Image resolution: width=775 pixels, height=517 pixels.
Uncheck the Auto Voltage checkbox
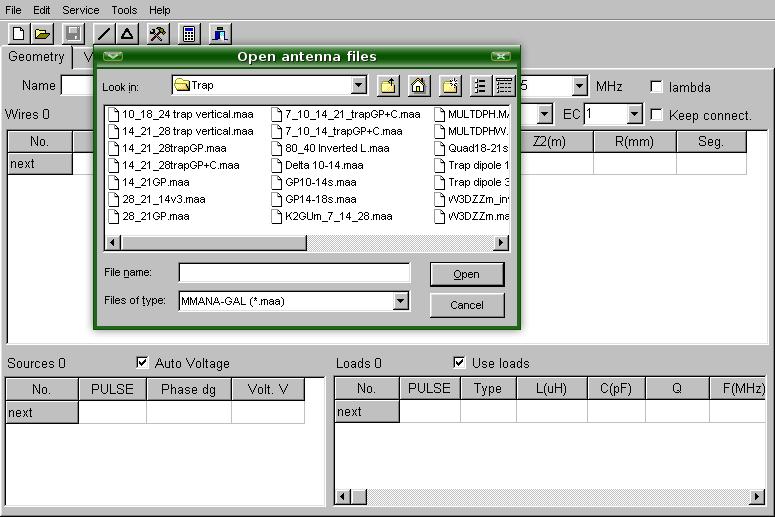pos(142,363)
